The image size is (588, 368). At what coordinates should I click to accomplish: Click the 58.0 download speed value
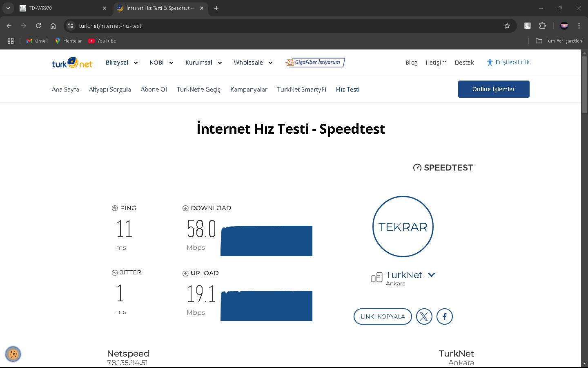201,229
